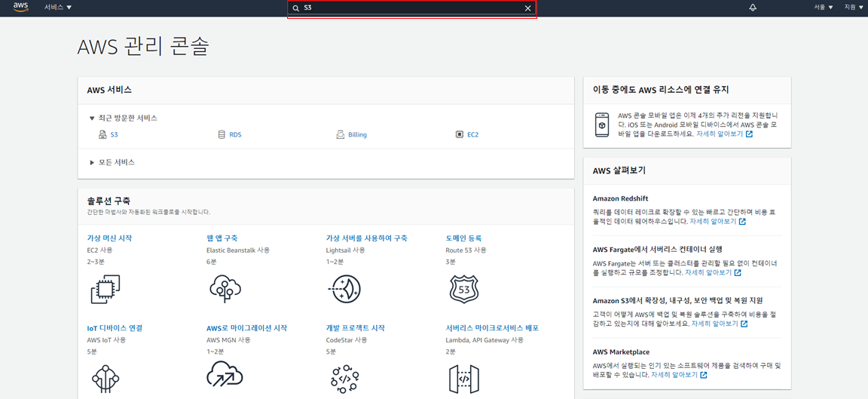Open 자세히 알아보기 link under AWS Fargate
The height and width of the screenshot is (399, 868).
point(713,273)
